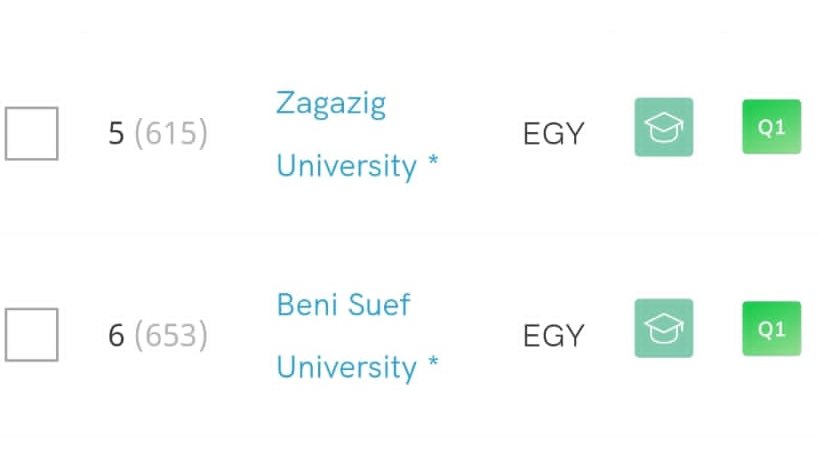The image size is (819, 461).
Task: Click blank space between rank 6 and Beni Suef
Action: (240, 335)
